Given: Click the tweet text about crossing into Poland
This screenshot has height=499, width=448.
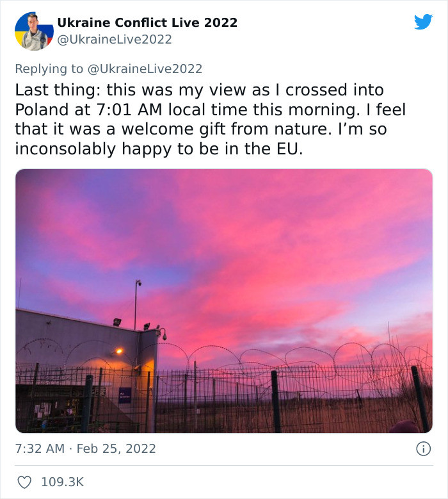Looking at the screenshot, I should click(x=211, y=119).
